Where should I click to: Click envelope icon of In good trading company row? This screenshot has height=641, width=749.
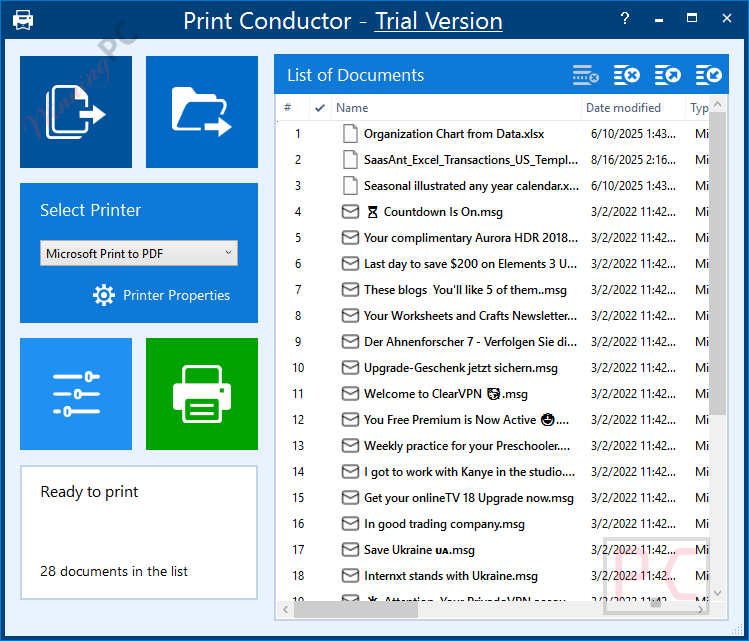coord(350,524)
